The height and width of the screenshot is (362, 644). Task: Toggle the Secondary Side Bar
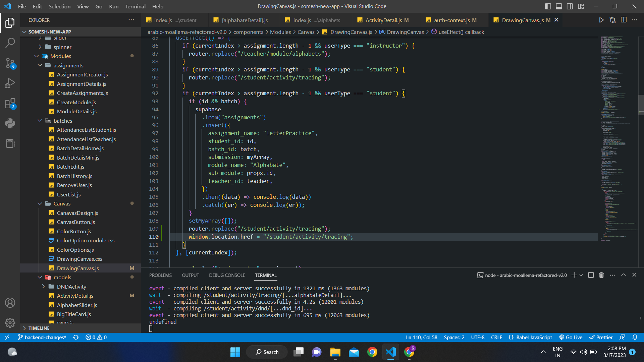click(570, 6)
